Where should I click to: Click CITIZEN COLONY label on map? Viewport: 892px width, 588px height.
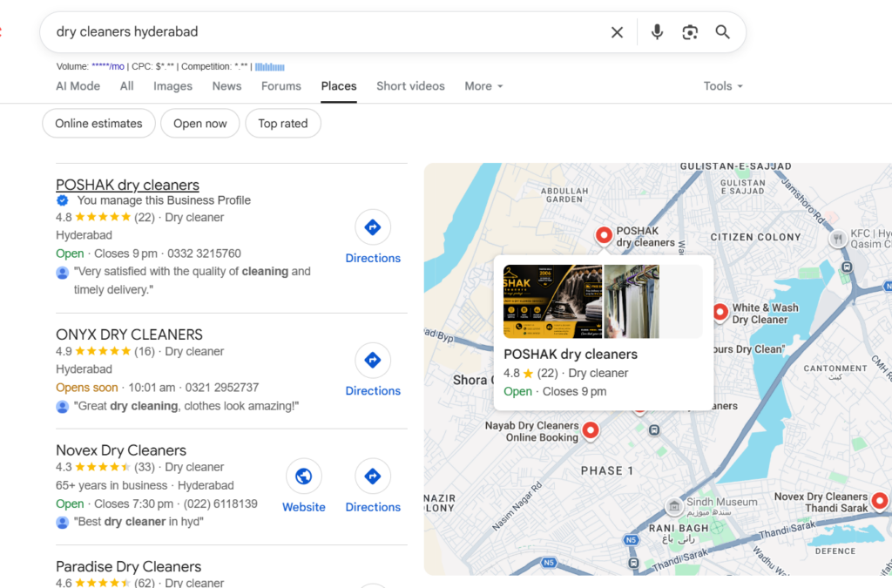pyautogui.click(x=755, y=237)
